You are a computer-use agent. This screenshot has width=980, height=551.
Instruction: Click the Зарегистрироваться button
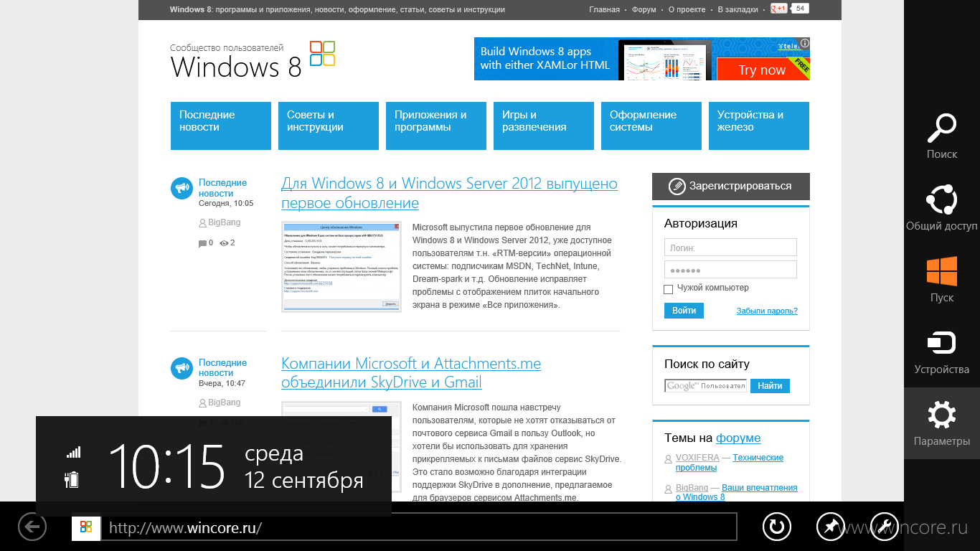point(731,187)
